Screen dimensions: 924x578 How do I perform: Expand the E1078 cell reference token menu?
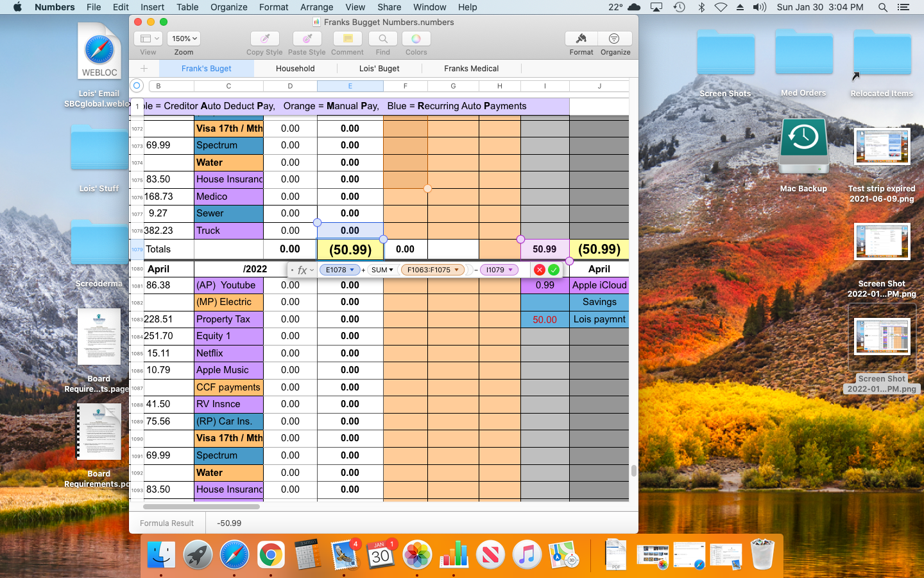(x=352, y=270)
